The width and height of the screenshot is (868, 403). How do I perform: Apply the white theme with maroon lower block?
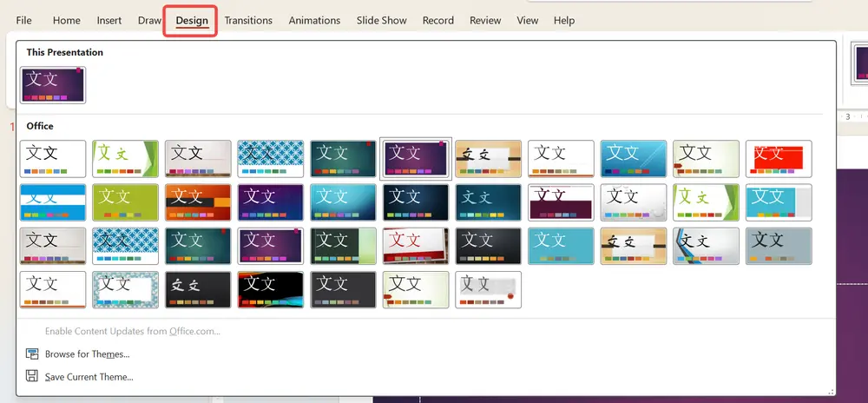coord(561,202)
